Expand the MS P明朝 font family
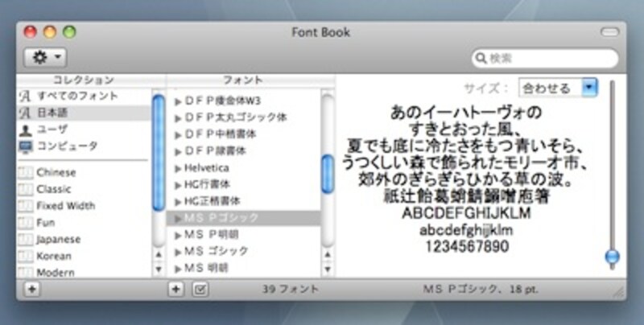This screenshot has width=644, height=325. point(178,235)
